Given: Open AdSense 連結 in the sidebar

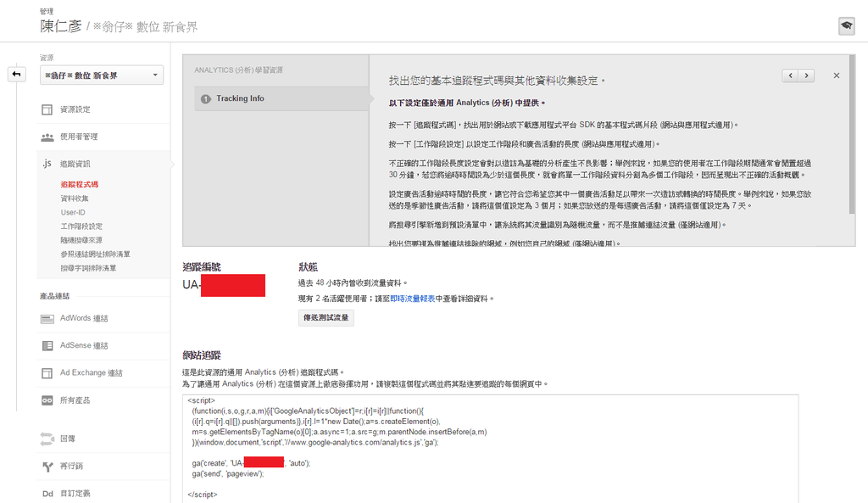Looking at the screenshot, I should [84, 346].
